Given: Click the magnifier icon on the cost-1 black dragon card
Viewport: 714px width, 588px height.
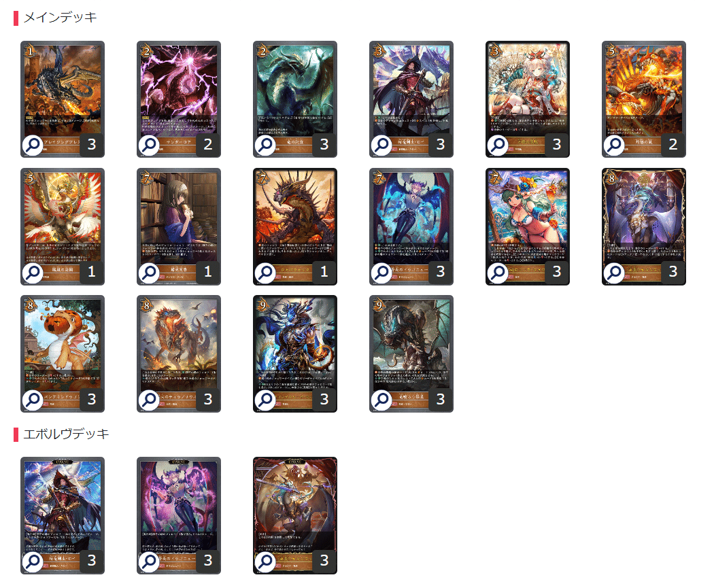Looking at the screenshot, I should 33,145.
